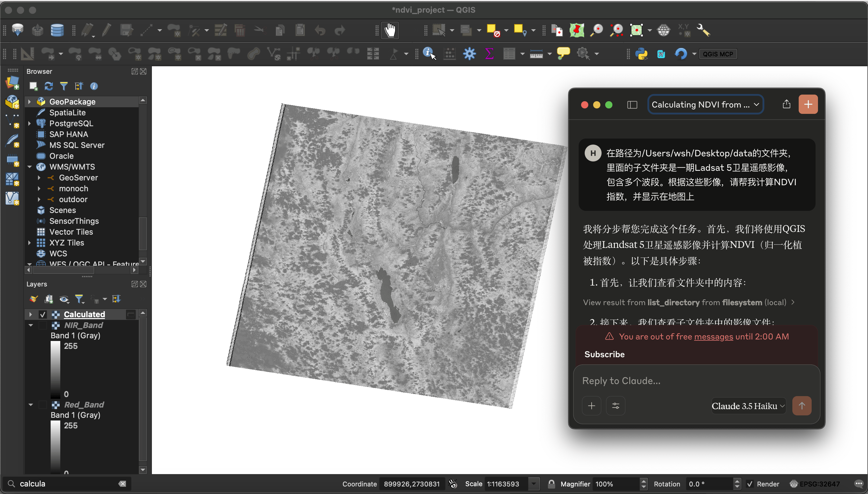Toggle visibility of the Calculated layer
Viewport: 868px width, 494px height.
coord(42,314)
